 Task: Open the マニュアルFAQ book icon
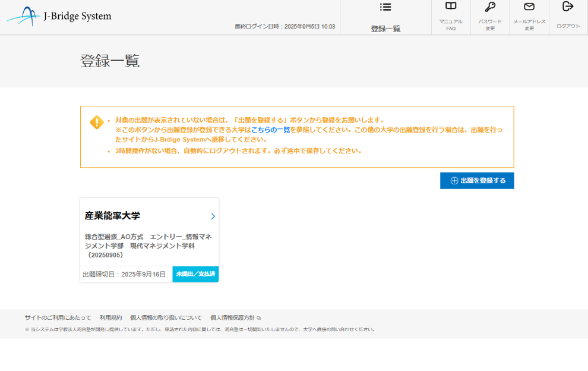pyautogui.click(x=451, y=7)
